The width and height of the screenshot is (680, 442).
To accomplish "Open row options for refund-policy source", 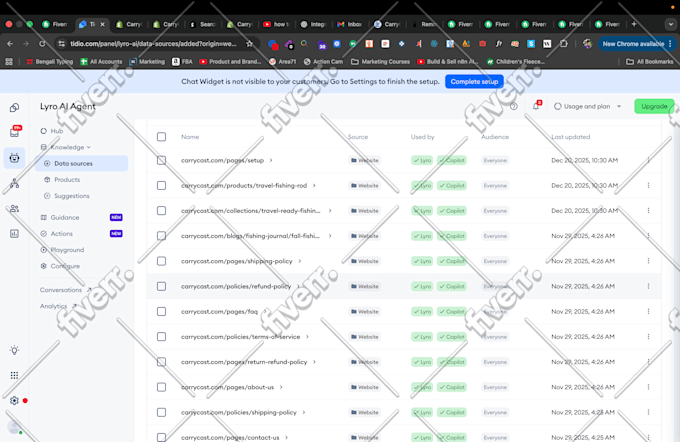I will pyautogui.click(x=648, y=286).
